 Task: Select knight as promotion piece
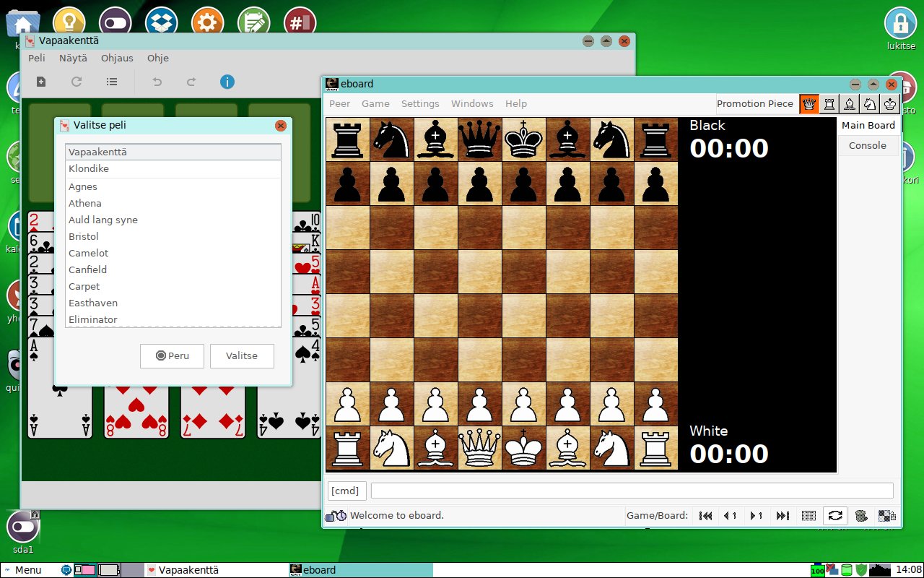(x=870, y=104)
